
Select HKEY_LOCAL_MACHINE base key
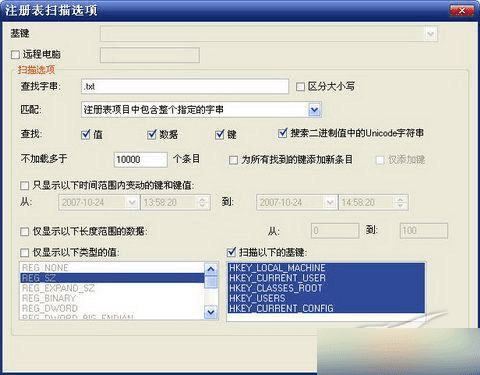[327, 268]
